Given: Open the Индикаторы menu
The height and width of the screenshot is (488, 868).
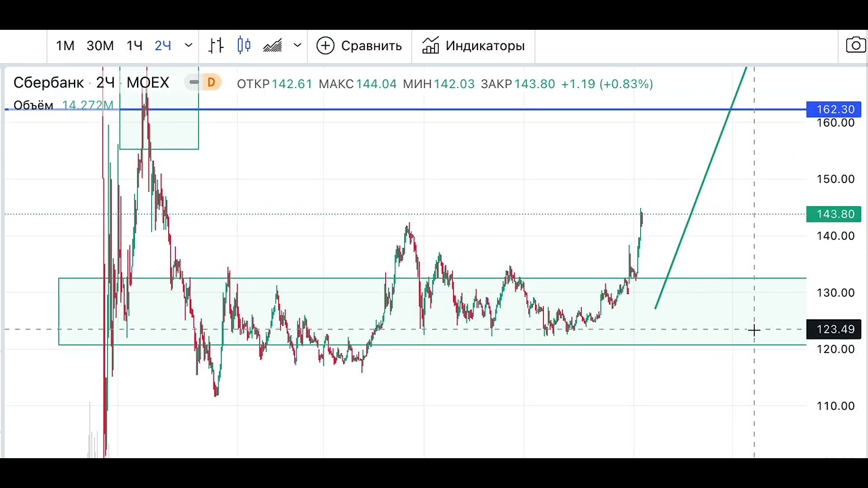Looking at the screenshot, I should pos(473,45).
